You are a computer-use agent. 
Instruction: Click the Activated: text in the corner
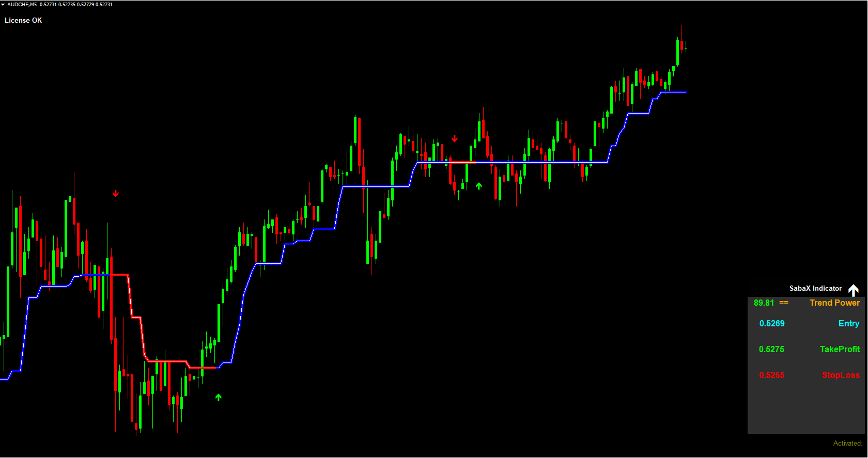click(x=847, y=444)
